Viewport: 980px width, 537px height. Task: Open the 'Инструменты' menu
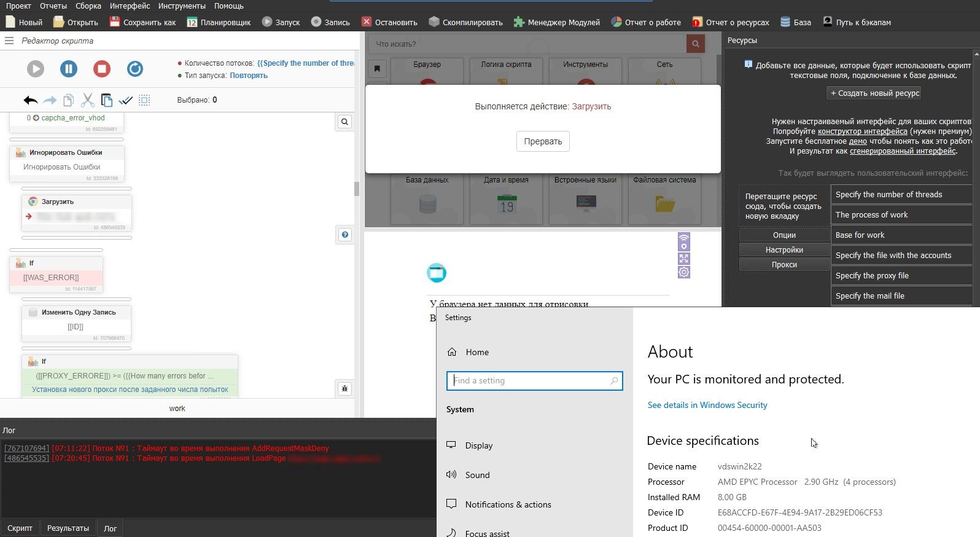[x=181, y=6]
